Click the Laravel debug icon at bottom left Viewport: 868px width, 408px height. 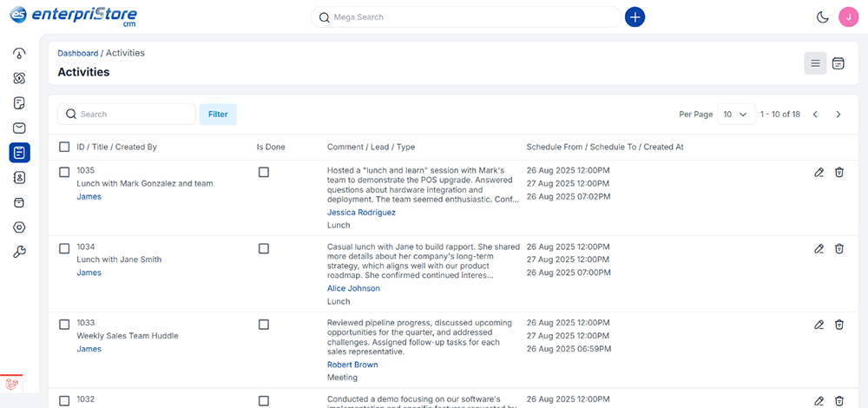11,385
